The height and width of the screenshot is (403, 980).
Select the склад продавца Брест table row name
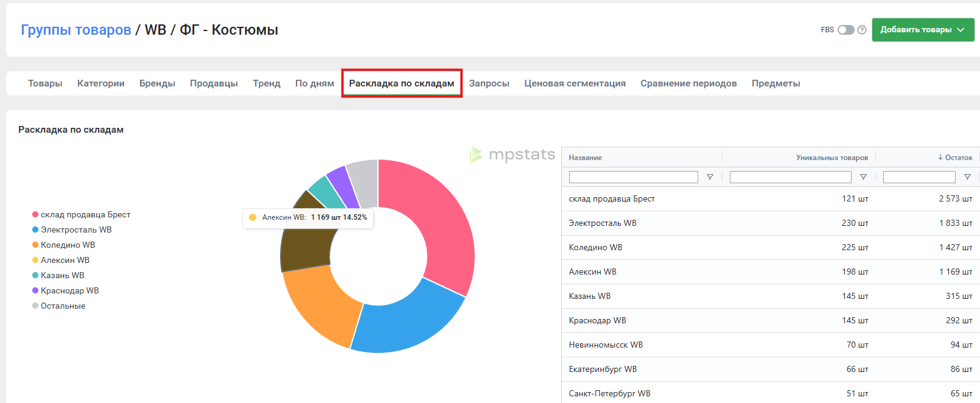[x=612, y=198]
